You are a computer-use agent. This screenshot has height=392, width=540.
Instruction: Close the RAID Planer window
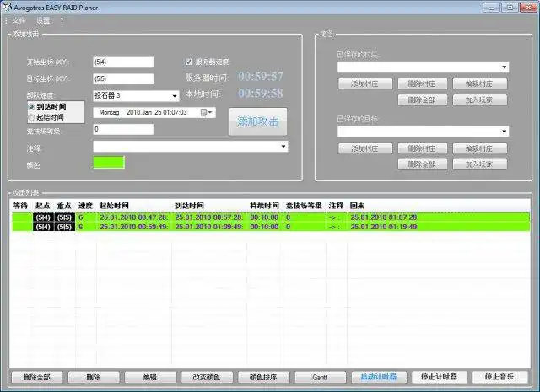pyautogui.click(x=528, y=8)
